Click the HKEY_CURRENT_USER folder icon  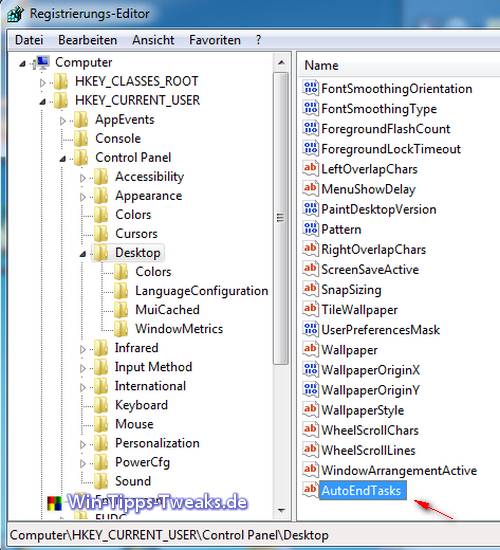click(x=61, y=101)
